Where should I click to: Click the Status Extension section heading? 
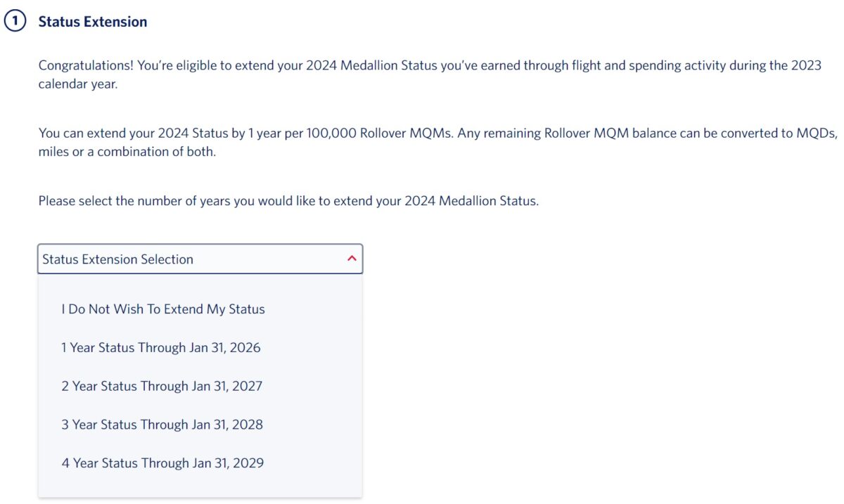click(93, 22)
